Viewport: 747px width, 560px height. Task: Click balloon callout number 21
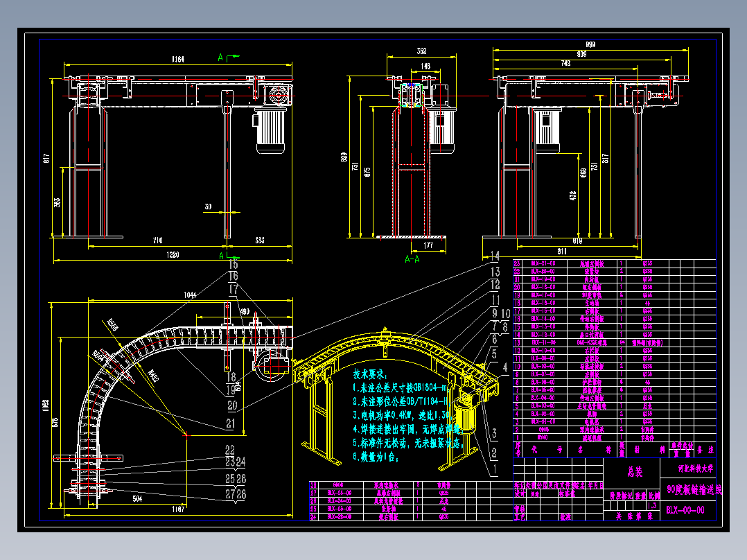231,423
